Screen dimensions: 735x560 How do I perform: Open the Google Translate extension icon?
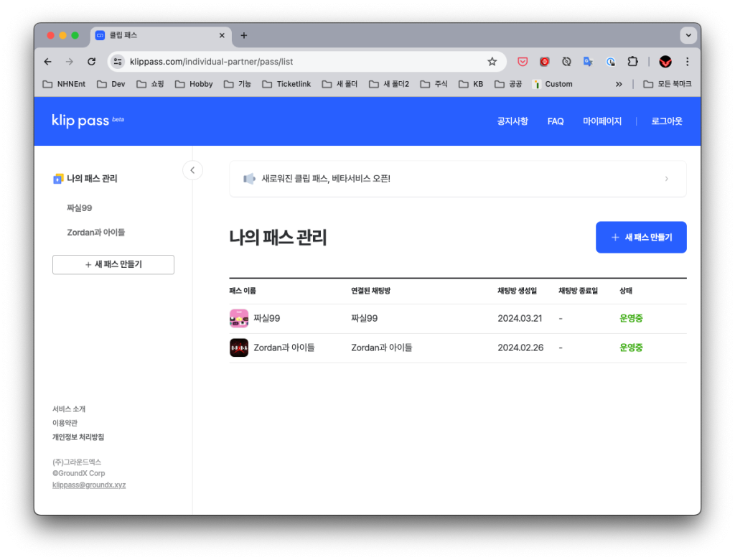588,62
